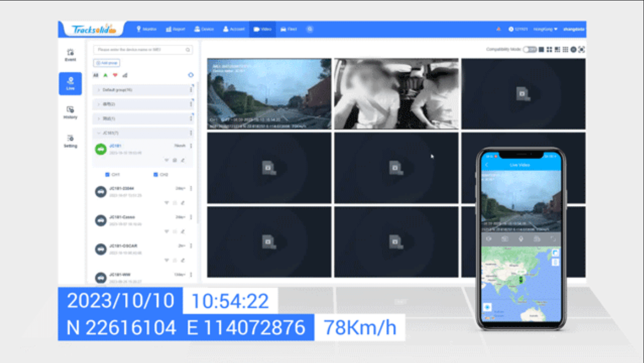Click the round icon after Fleet tab
644x363 pixels.
tap(310, 29)
